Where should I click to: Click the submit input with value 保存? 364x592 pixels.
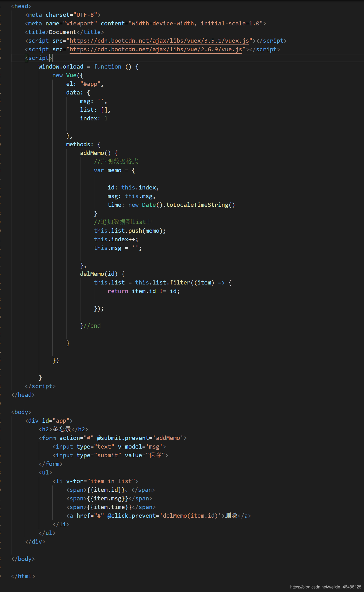point(110,455)
